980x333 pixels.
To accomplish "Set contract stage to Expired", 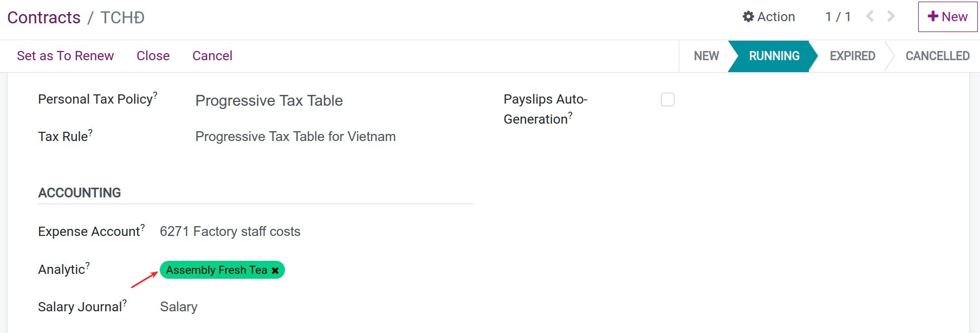I will [852, 55].
